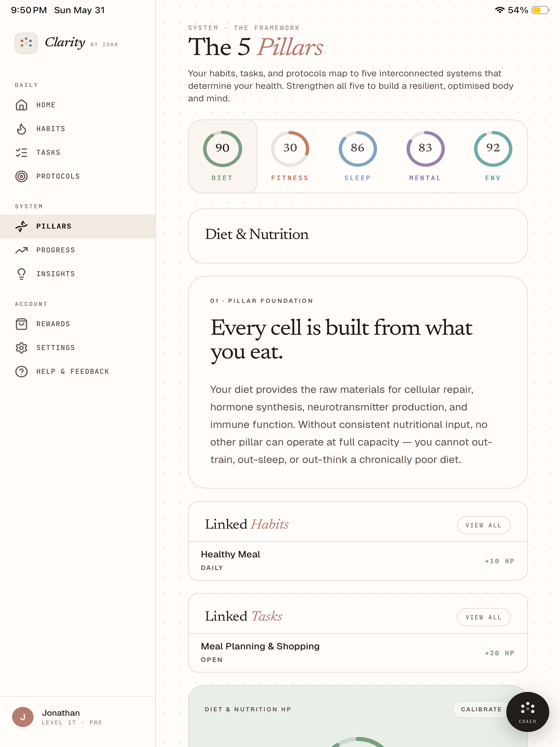Switch to the Mental pillar tab

coord(425,156)
